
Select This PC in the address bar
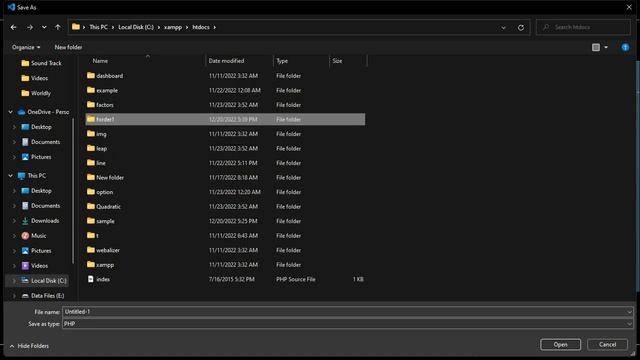coord(98,27)
